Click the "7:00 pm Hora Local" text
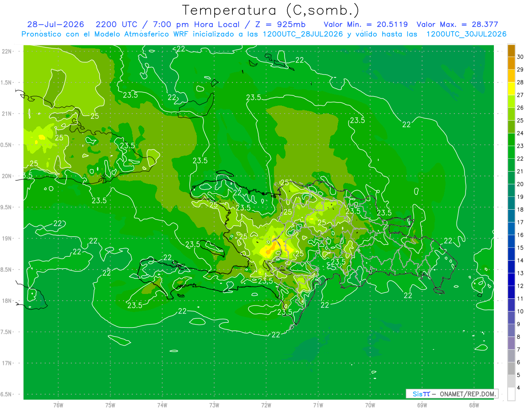532x411 pixels. pyautogui.click(x=197, y=24)
